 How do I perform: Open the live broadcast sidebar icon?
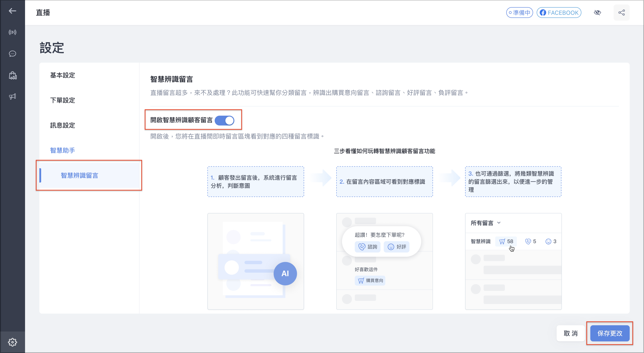pos(12,32)
